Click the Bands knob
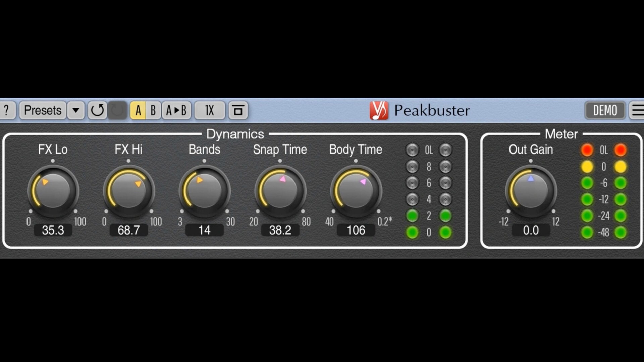Screen dimensions: 644x362 (205, 191)
